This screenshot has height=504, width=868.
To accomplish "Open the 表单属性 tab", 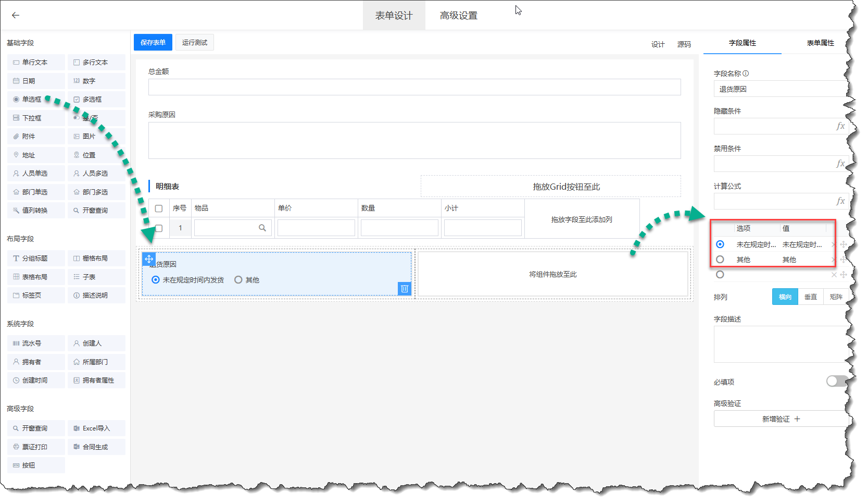I will 820,43.
